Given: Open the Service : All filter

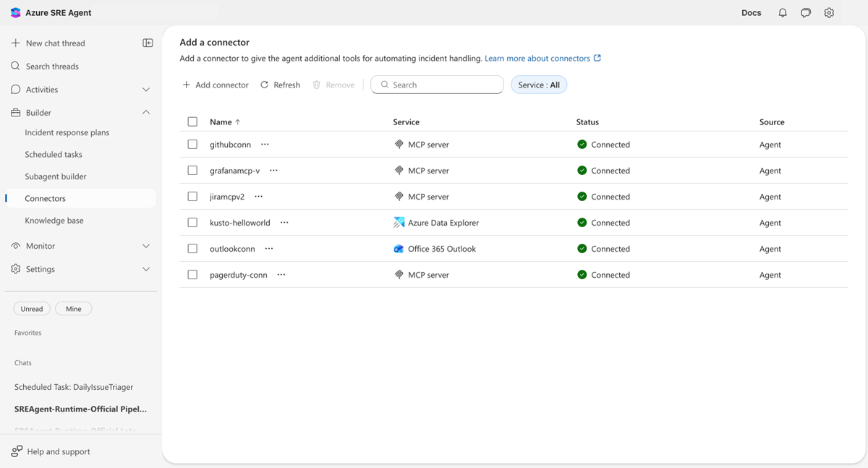Looking at the screenshot, I should click(x=538, y=85).
